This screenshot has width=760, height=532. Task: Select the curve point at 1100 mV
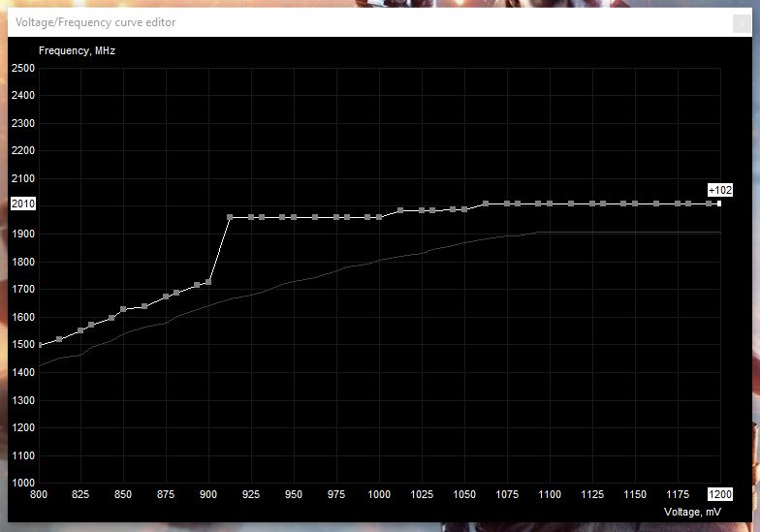click(550, 203)
